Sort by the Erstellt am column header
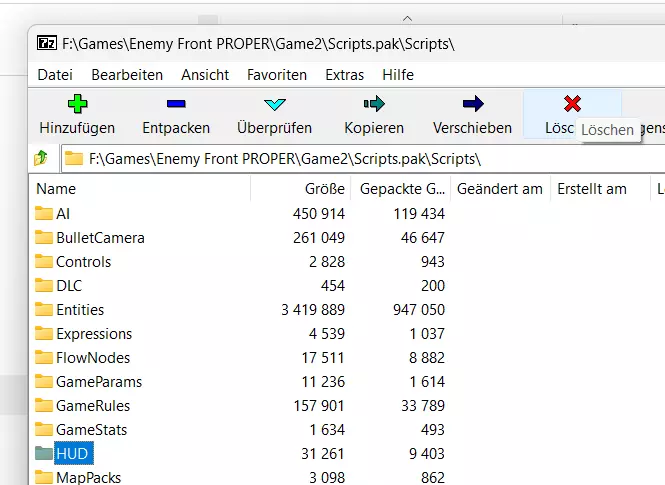This screenshot has height=485, width=665. click(x=600, y=189)
